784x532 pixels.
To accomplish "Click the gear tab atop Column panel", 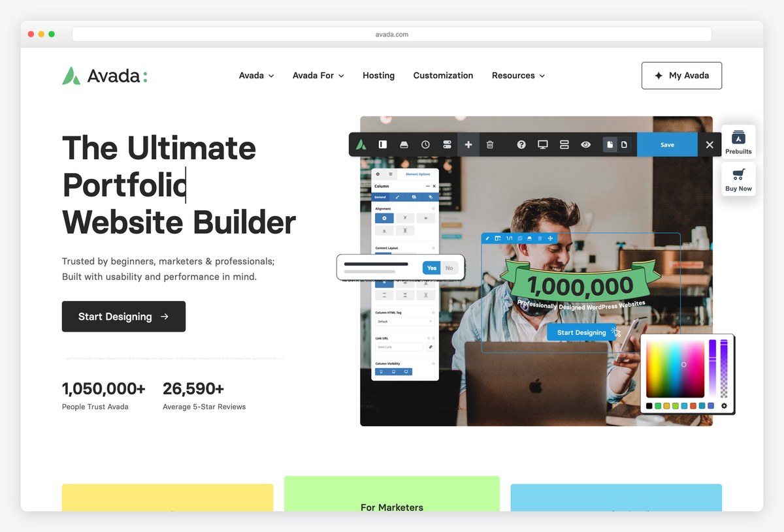I will pyautogui.click(x=378, y=174).
